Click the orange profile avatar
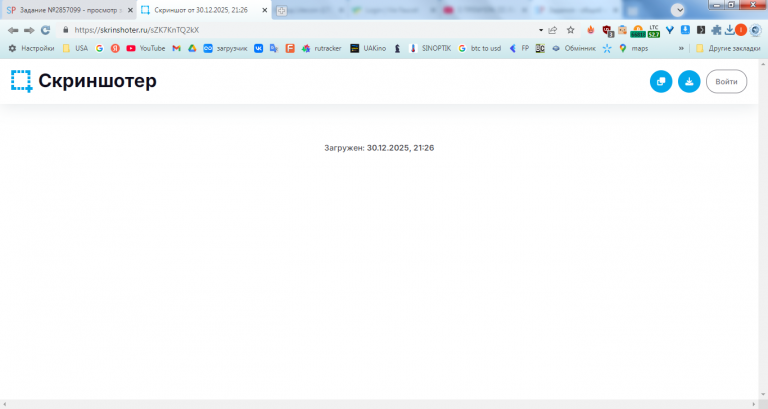 (x=741, y=30)
